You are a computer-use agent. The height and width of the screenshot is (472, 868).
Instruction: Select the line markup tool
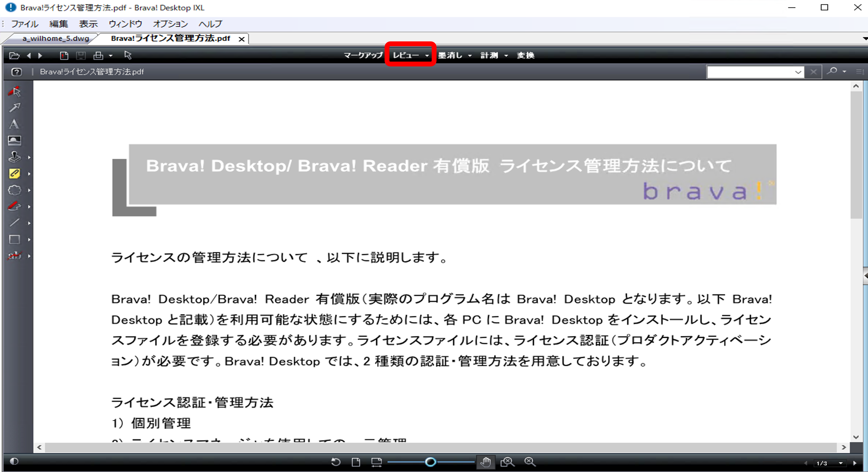[14, 223]
